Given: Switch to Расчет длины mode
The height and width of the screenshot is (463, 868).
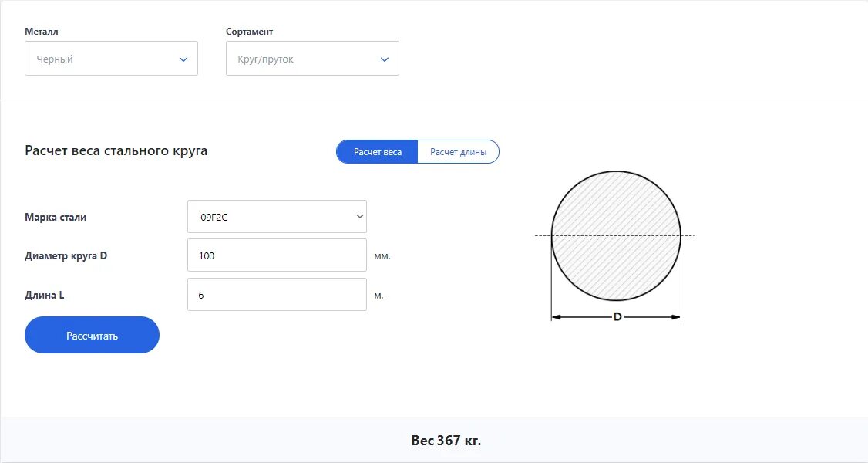Looking at the screenshot, I should coord(458,152).
